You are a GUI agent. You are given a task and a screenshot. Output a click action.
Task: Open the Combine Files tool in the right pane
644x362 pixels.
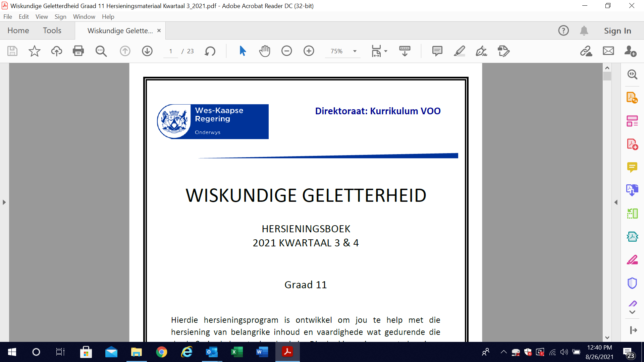point(632,190)
